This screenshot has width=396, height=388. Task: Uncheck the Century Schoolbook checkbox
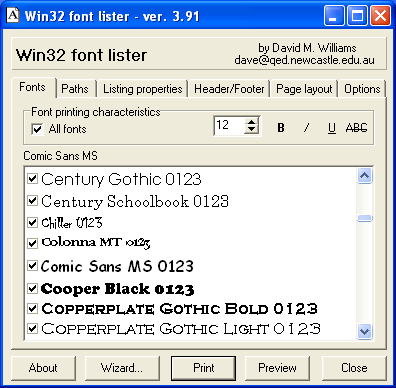(x=32, y=201)
